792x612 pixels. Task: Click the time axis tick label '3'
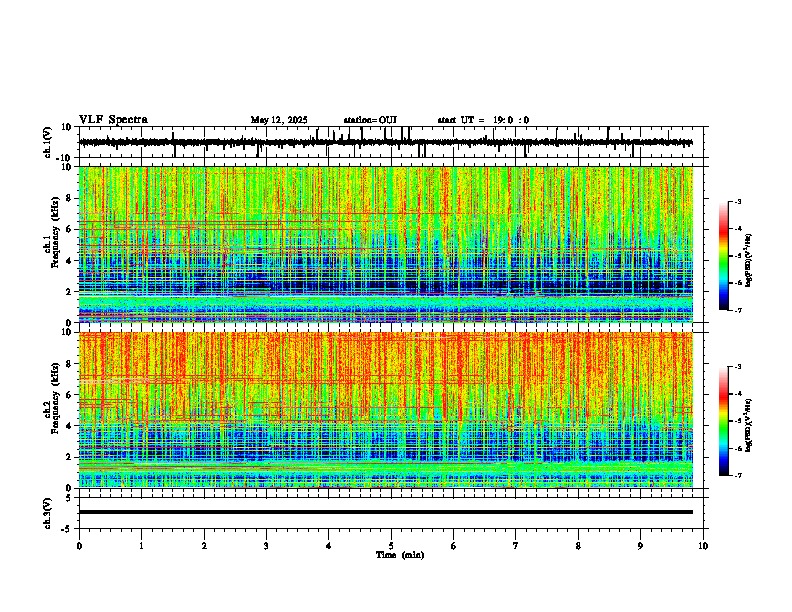point(266,546)
